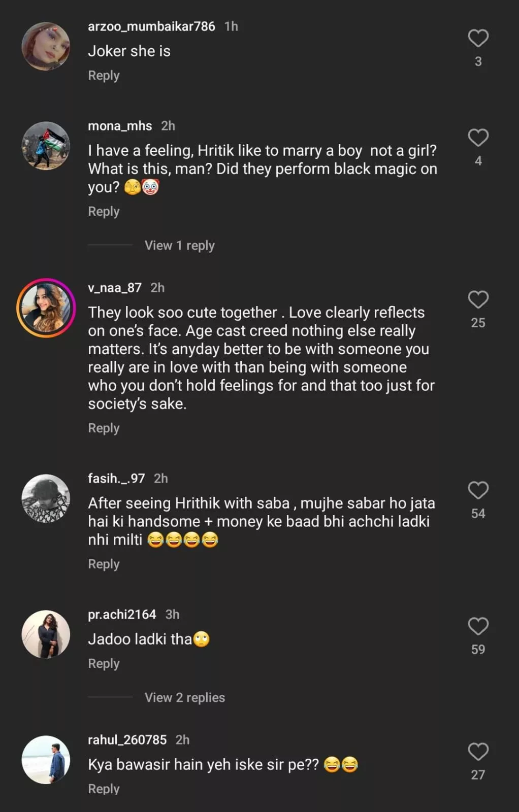Open mona_mhs's profile picture
The width and height of the screenshot is (519, 812).
tap(46, 146)
